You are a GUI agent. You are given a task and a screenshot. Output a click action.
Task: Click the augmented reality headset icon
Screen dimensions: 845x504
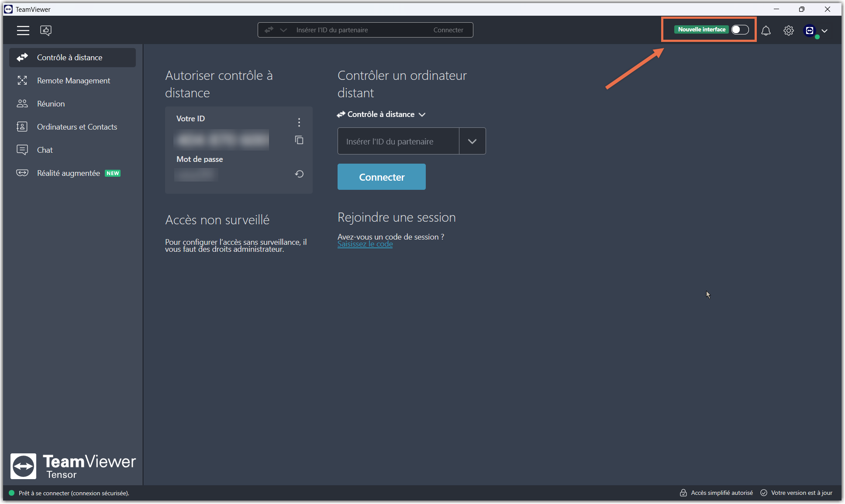(x=22, y=173)
